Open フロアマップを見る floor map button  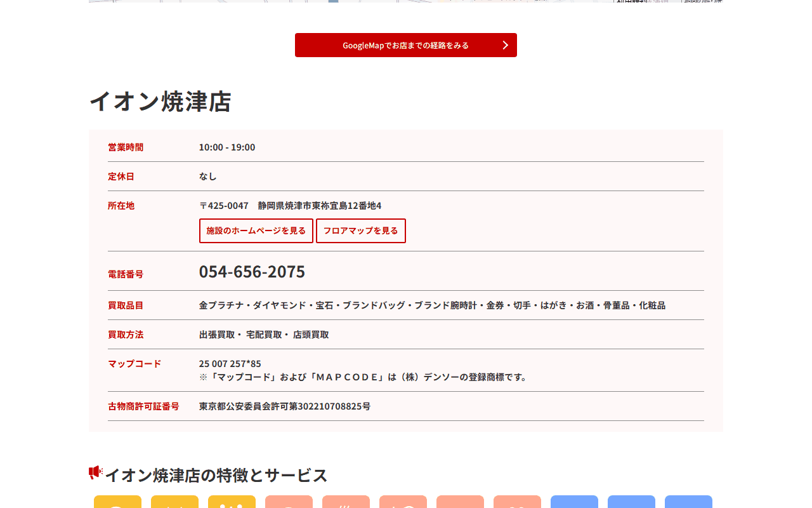click(x=361, y=231)
